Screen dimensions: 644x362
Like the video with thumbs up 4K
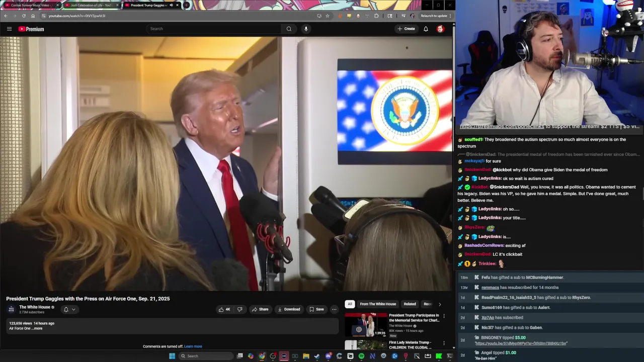click(224, 309)
